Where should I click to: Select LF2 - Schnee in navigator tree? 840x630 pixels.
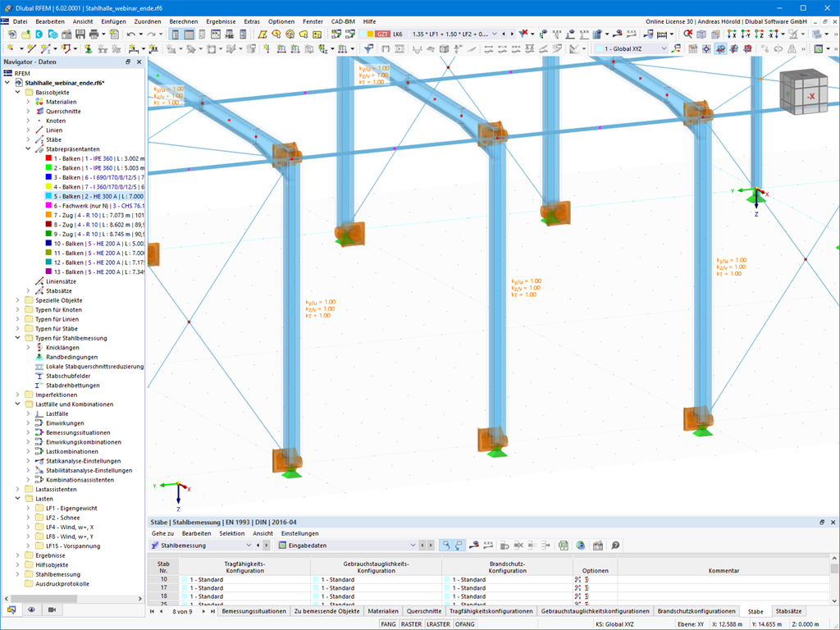click(62, 518)
